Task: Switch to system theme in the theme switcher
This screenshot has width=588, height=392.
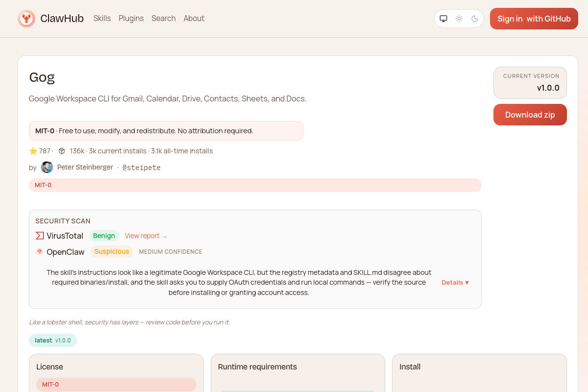Action: [x=443, y=18]
